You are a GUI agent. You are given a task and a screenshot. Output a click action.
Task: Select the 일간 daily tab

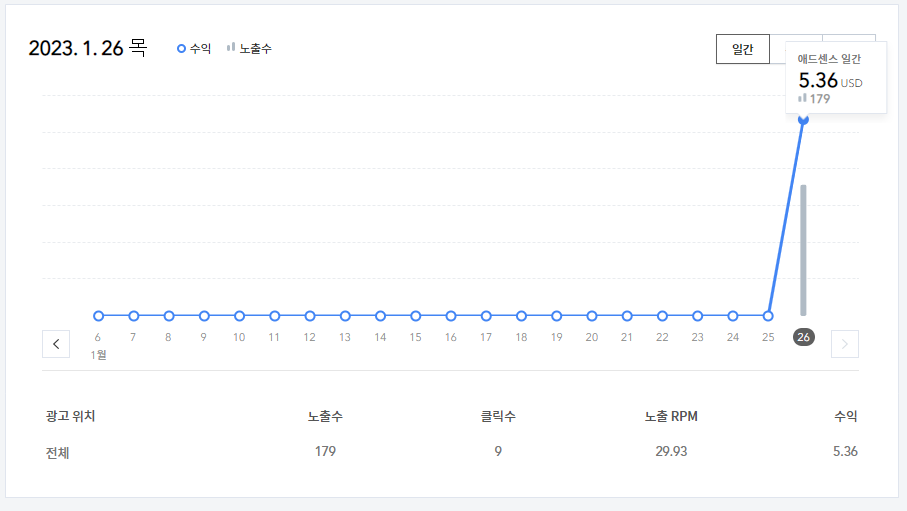coord(743,49)
